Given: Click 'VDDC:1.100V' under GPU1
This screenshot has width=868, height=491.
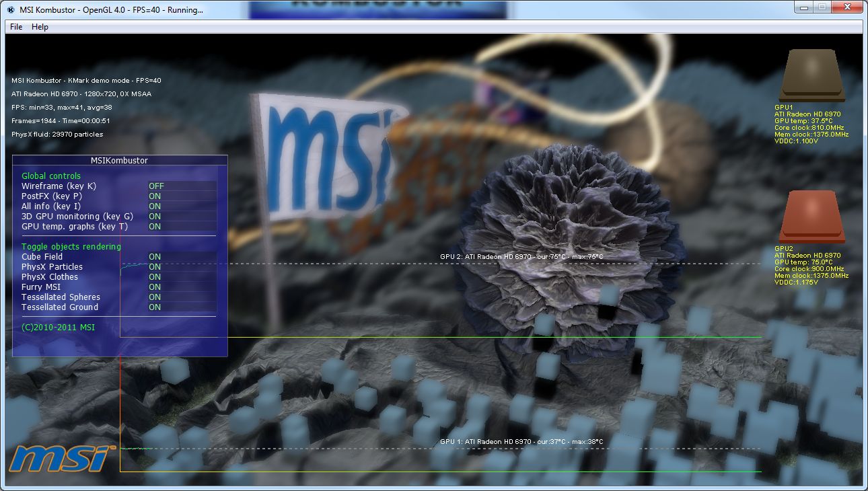Looking at the screenshot, I should click(797, 141).
